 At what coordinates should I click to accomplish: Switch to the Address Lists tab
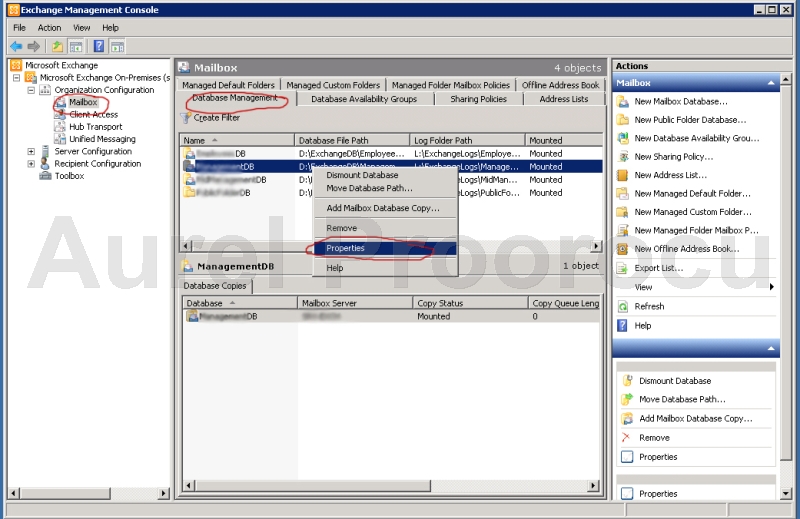click(564, 99)
